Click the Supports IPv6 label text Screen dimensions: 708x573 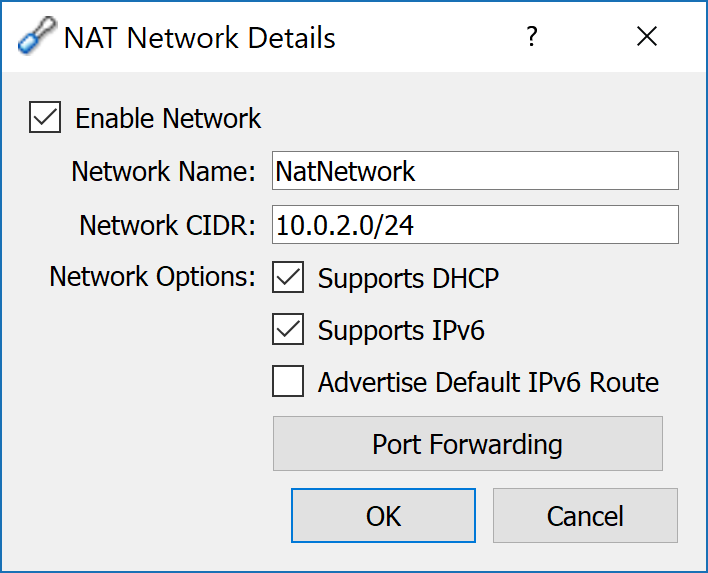click(401, 331)
